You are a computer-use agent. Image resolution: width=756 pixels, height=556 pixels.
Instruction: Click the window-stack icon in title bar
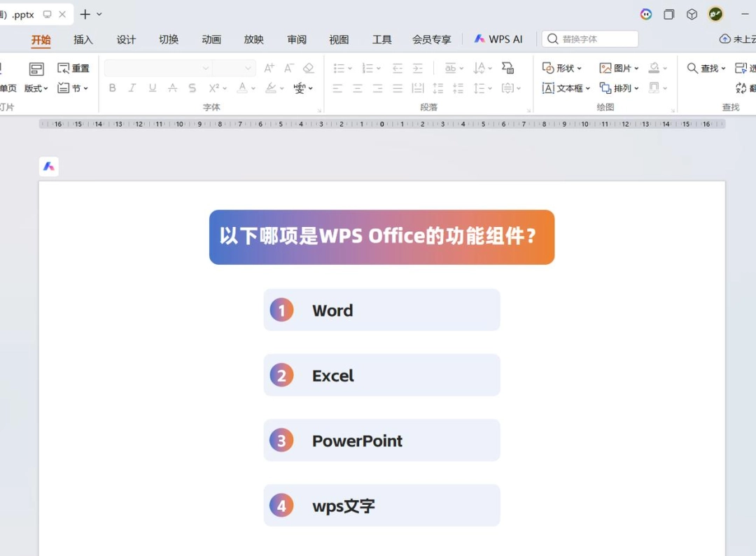pos(668,15)
